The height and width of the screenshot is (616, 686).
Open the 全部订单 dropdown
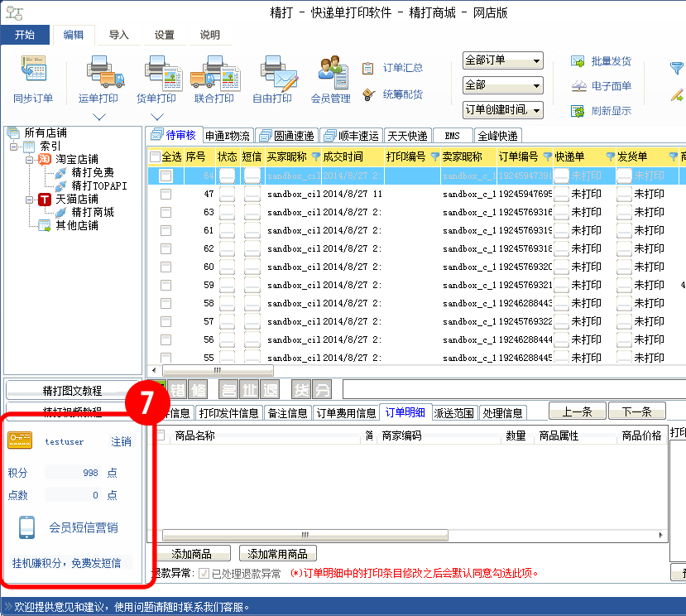pyautogui.click(x=502, y=61)
